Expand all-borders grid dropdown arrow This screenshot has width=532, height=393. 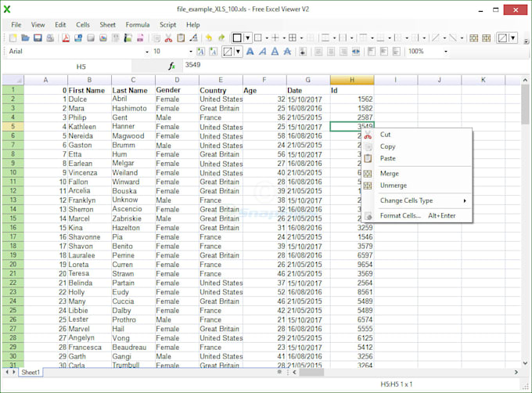[301, 38]
